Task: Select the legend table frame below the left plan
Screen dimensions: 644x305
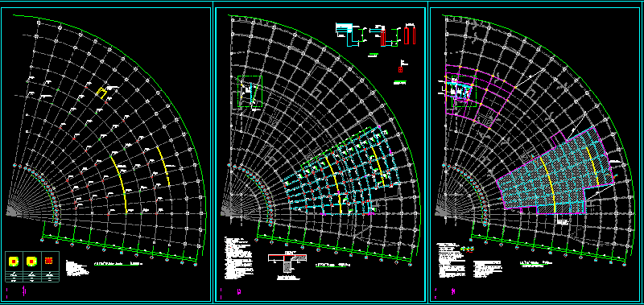Action: pyautogui.click(x=32, y=266)
